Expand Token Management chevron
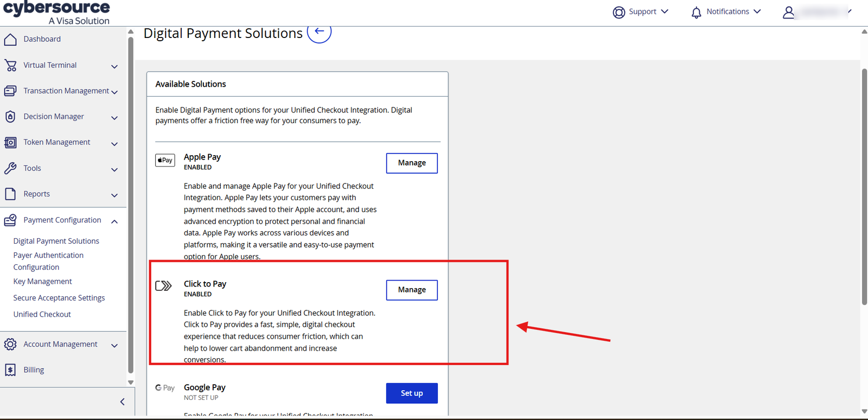868x420 pixels. (x=114, y=144)
